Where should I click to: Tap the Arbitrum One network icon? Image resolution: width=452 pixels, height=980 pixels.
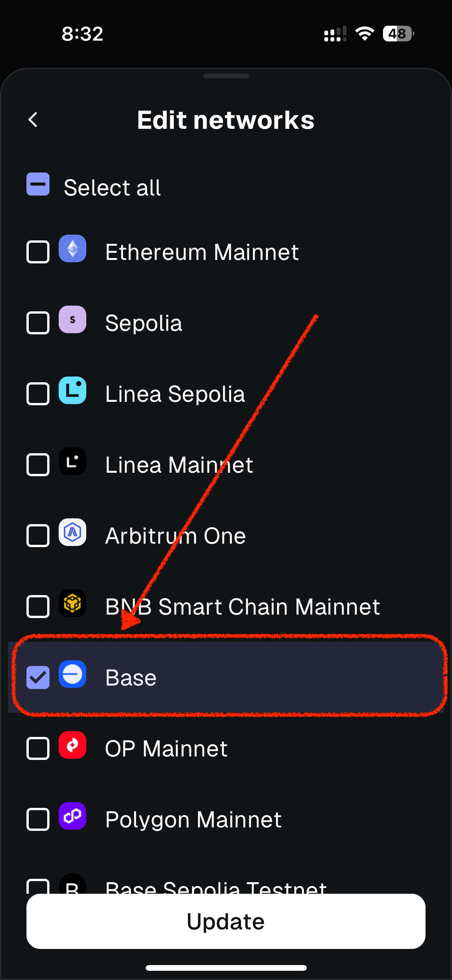tap(72, 532)
